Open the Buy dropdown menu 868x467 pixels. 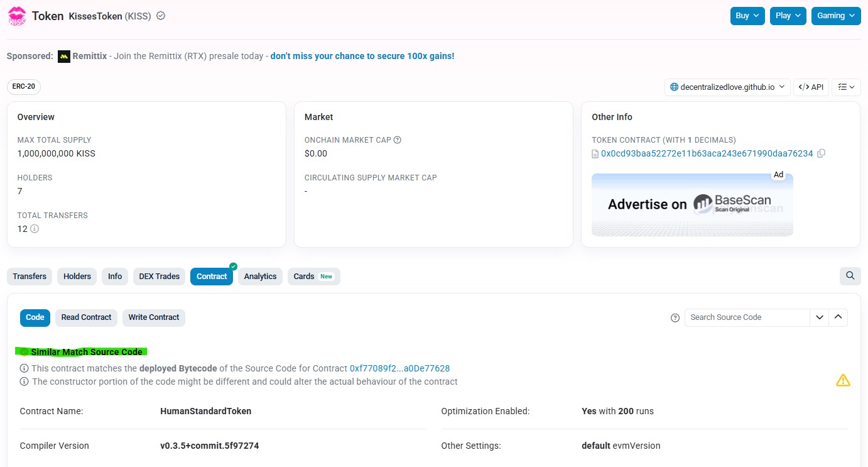click(x=747, y=16)
